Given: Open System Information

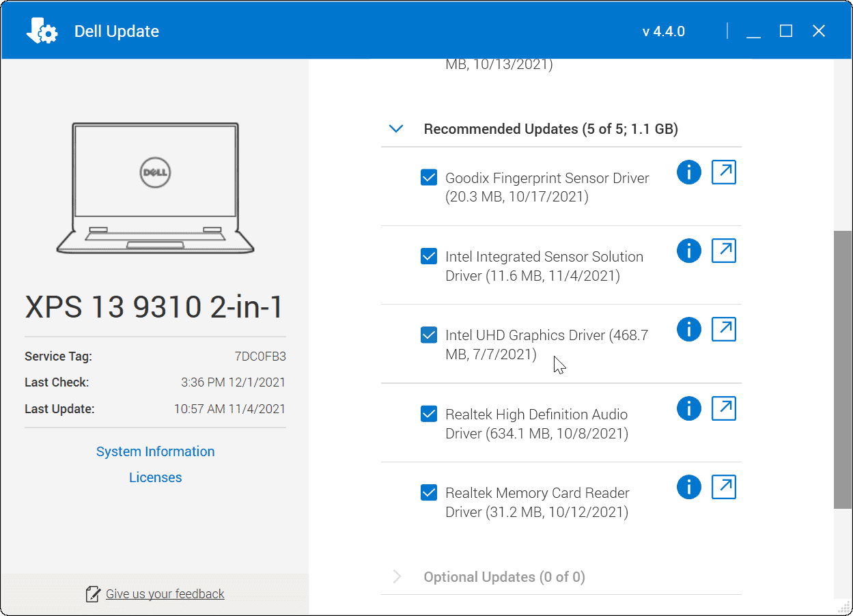Looking at the screenshot, I should click(x=155, y=451).
